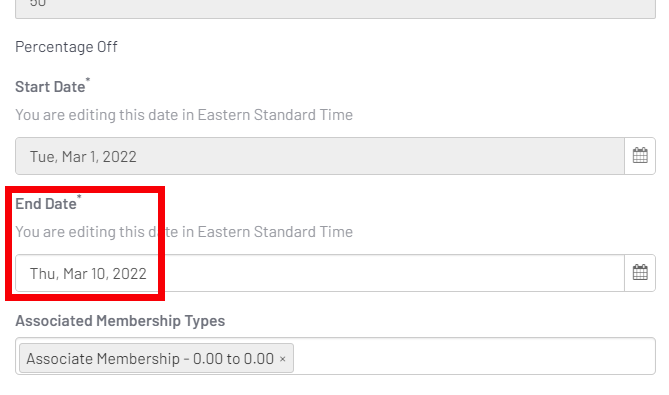Click the timezone hint under Start Date
The image size is (669, 395).
click(184, 115)
